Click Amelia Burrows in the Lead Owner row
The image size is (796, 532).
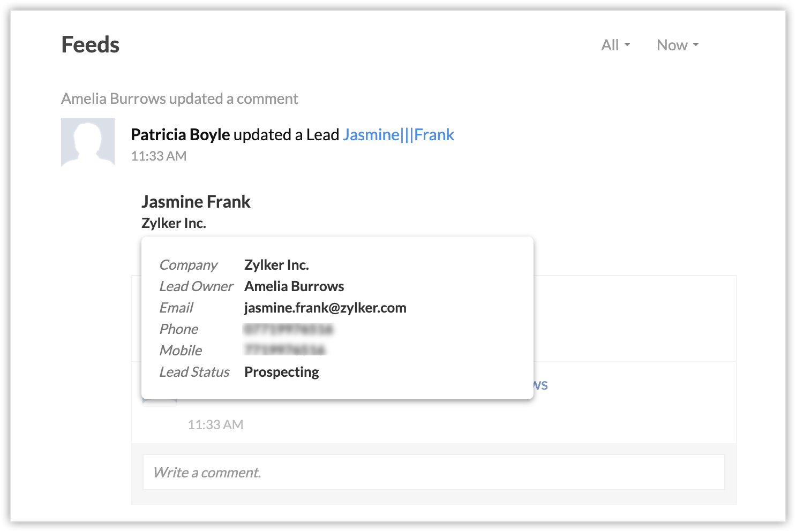pos(294,286)
